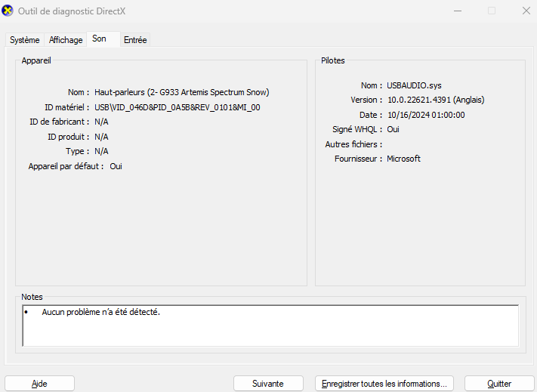Click the "ID produit :" label
Image resolution: width=537 pixels, height=392 pixels.
point(69,137)
